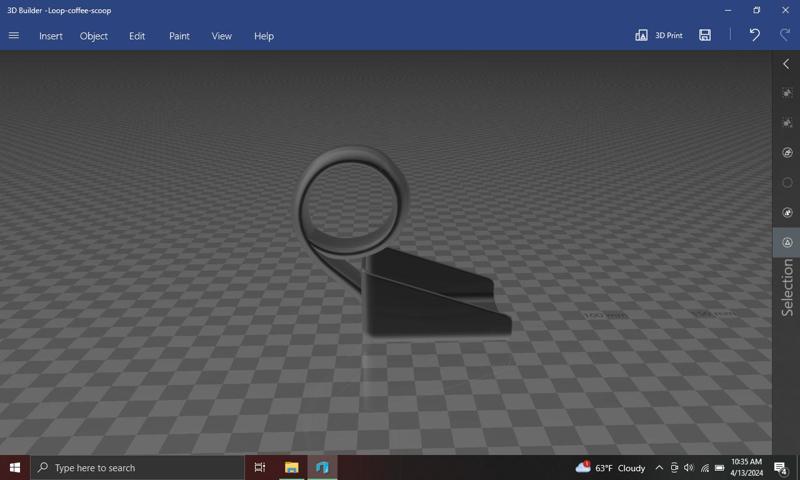Focus the 'Type here to search' box
Screen dimensions: 800x480
[x=137, y=468]
